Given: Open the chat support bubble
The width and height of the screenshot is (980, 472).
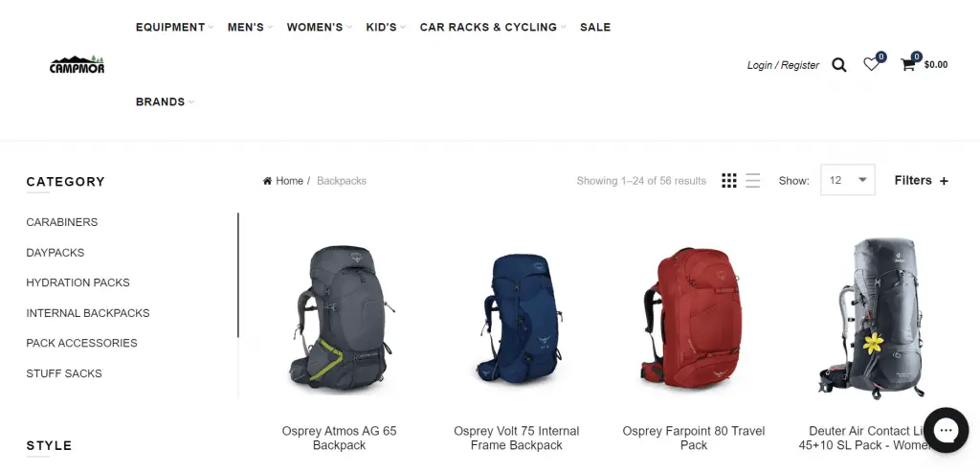Looking at the screenshot, I should 947,430.
